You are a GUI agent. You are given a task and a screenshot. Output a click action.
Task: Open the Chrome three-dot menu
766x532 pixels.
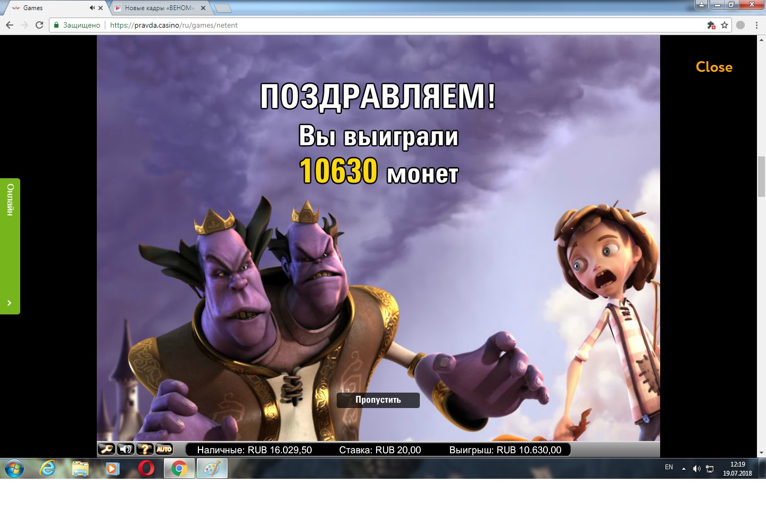[756, 25]
